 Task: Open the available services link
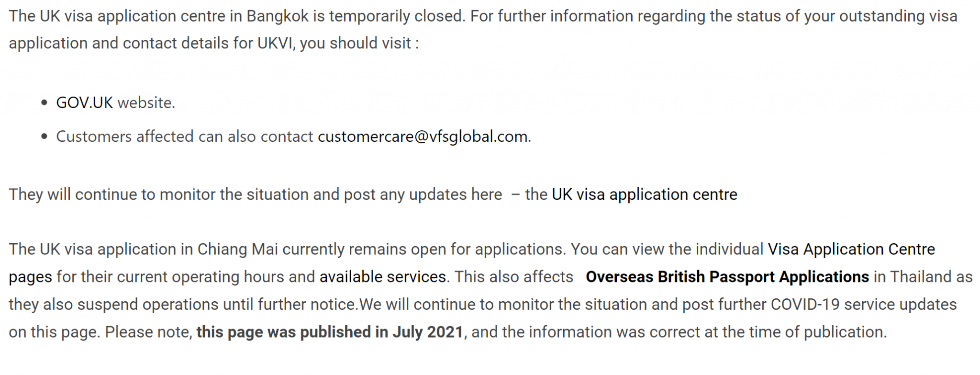(383, 277)
